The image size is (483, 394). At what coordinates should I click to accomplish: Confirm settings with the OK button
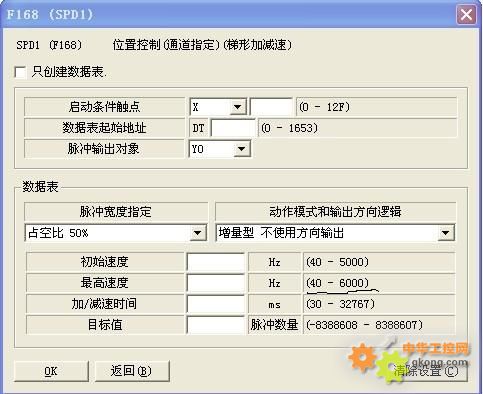point(51,371)
